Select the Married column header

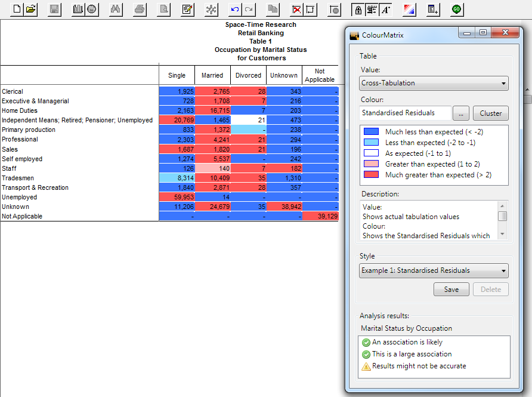click(x=212, y=75)
